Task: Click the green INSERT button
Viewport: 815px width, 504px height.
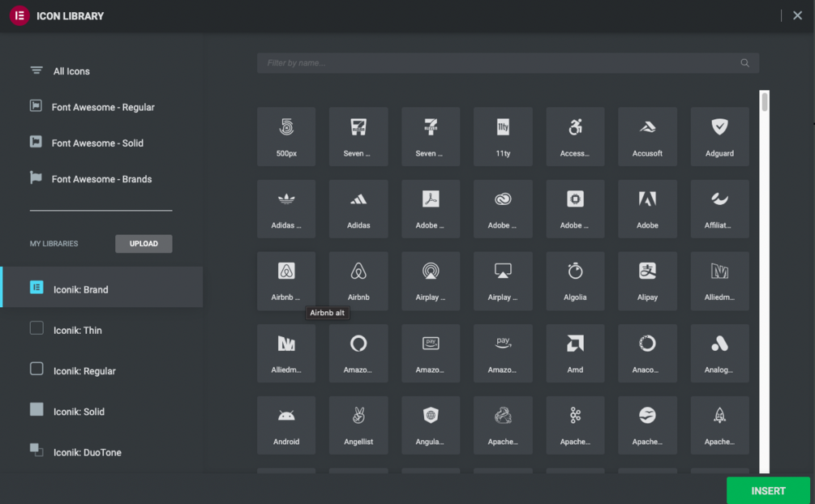Action: click(x=768, y=490)
